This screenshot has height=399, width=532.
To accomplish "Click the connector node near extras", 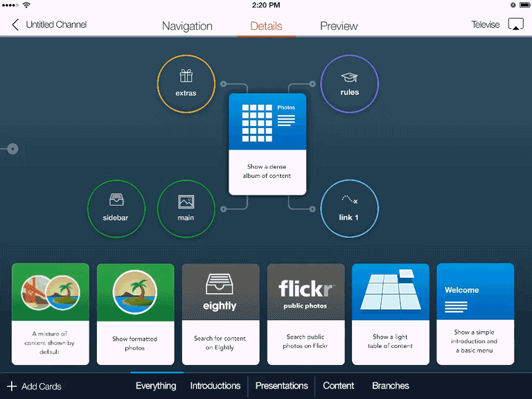I will (x=223, y=84).
